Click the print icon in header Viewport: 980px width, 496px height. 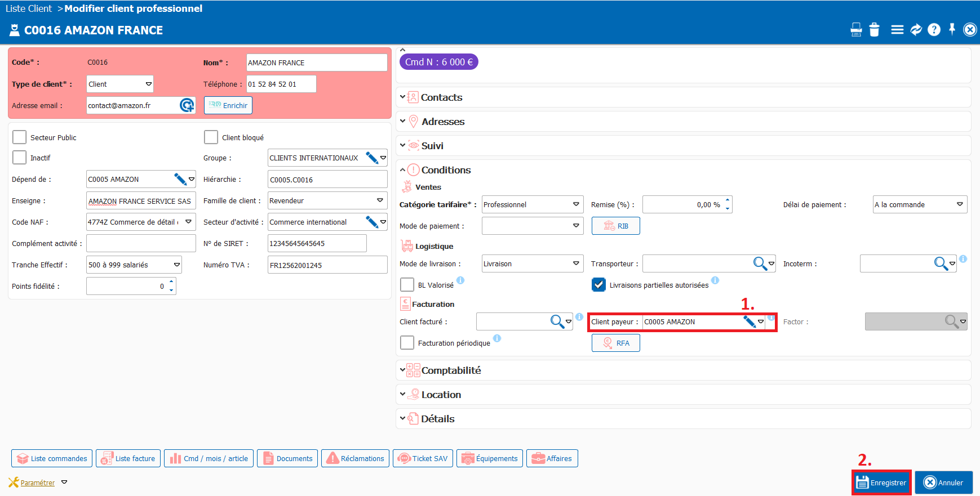856,30
